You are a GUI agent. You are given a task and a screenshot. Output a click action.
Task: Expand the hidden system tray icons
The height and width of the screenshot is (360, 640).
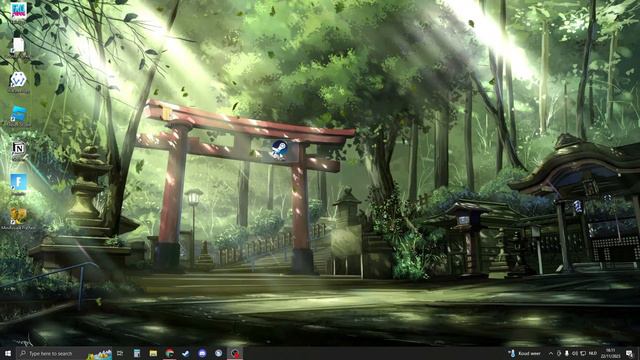click(551, 353)
